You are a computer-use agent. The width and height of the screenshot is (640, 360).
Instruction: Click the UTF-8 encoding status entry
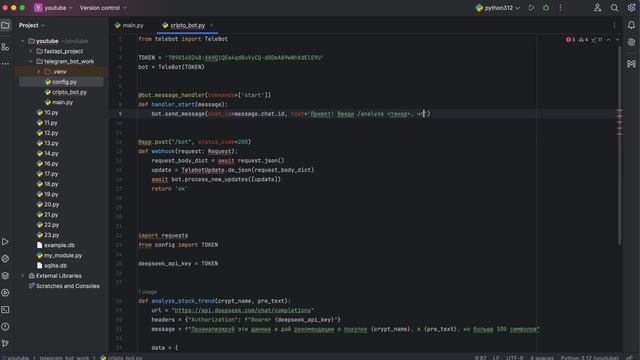pyautogui.click(x=514, y=358)
